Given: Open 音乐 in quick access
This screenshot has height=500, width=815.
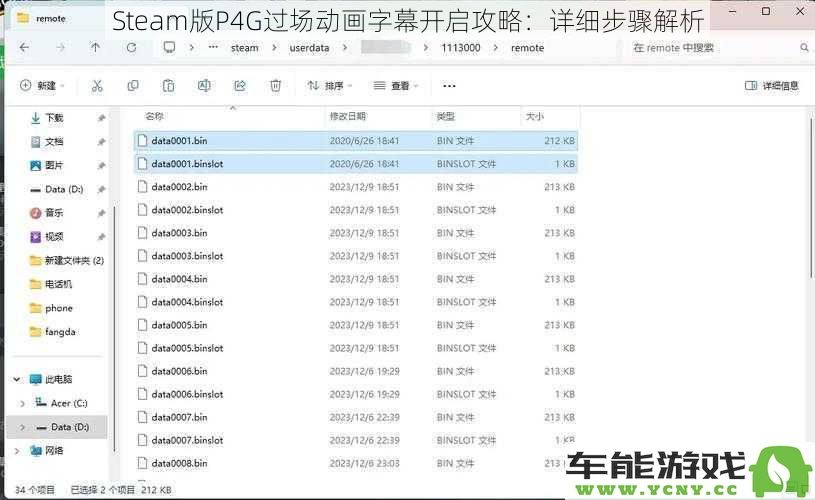Looking at the screenshot, I should tap(54, 213).
